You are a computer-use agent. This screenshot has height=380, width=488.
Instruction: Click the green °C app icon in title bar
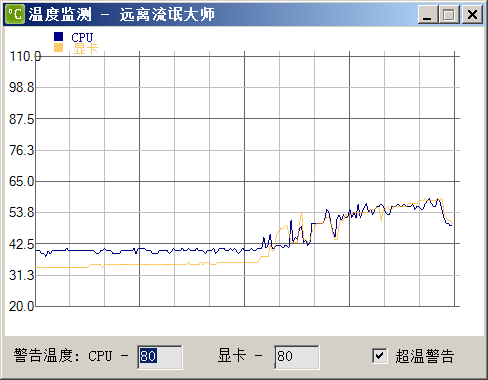click(15, 14)
